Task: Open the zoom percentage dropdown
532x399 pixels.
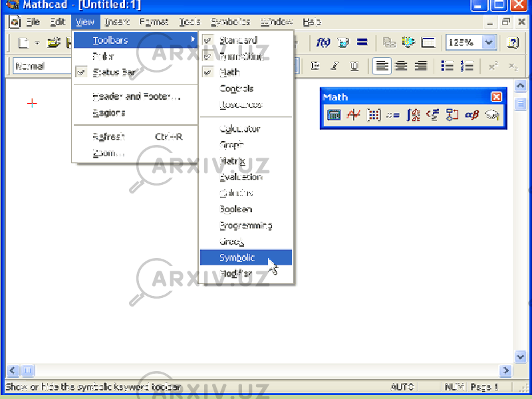Action: (x=489, y=43)
